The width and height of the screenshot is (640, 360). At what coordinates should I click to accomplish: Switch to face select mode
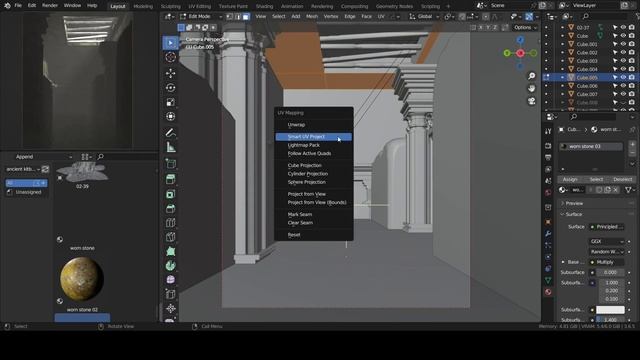(246, 17)
